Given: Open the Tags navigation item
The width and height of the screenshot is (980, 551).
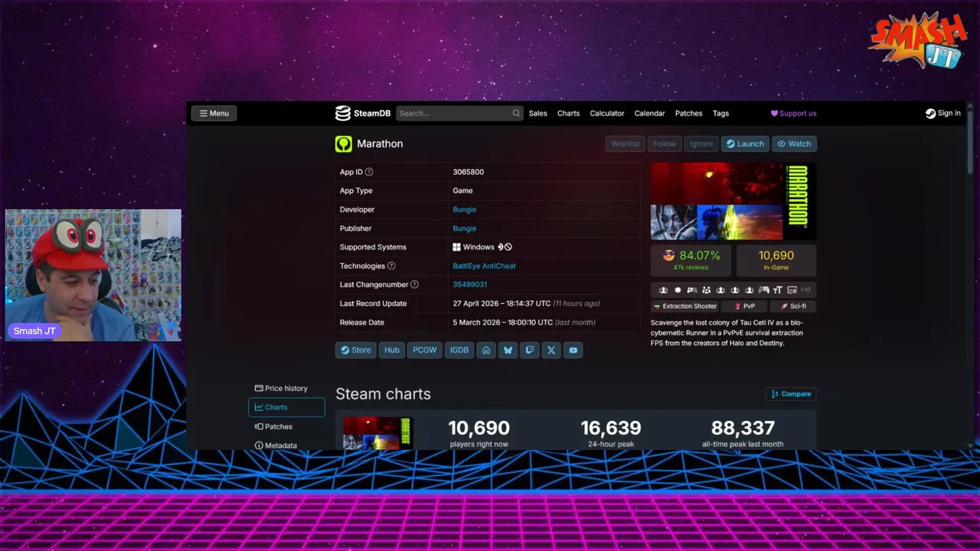Looking at the screenshot, I should [x=720, y=113].
